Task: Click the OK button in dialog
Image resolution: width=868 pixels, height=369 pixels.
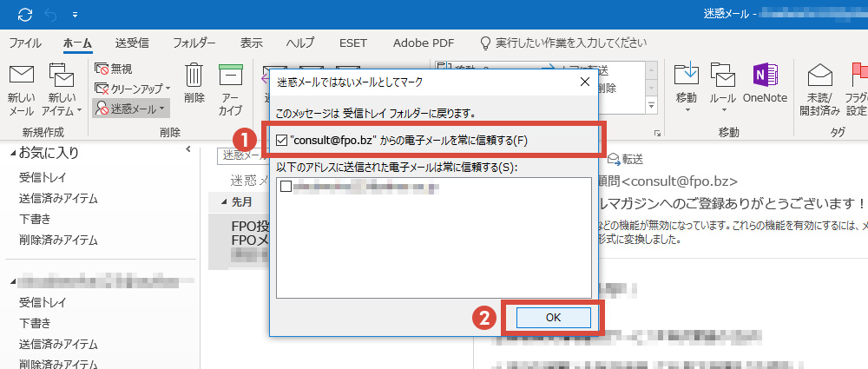Action: 553,318
